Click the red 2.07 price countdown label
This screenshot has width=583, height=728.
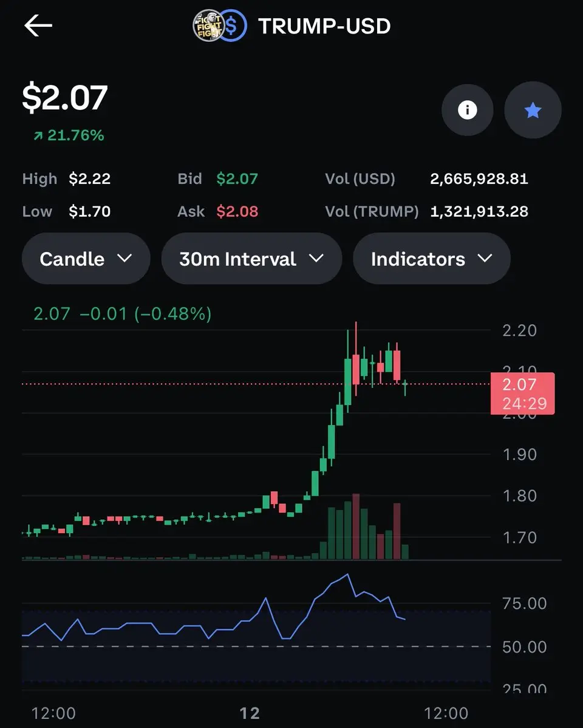(523, 393)
